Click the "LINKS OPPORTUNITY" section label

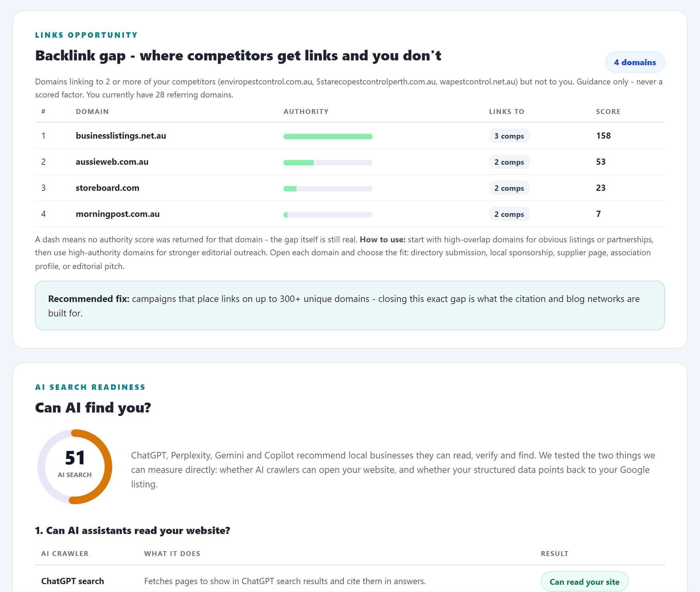(86, 35)
